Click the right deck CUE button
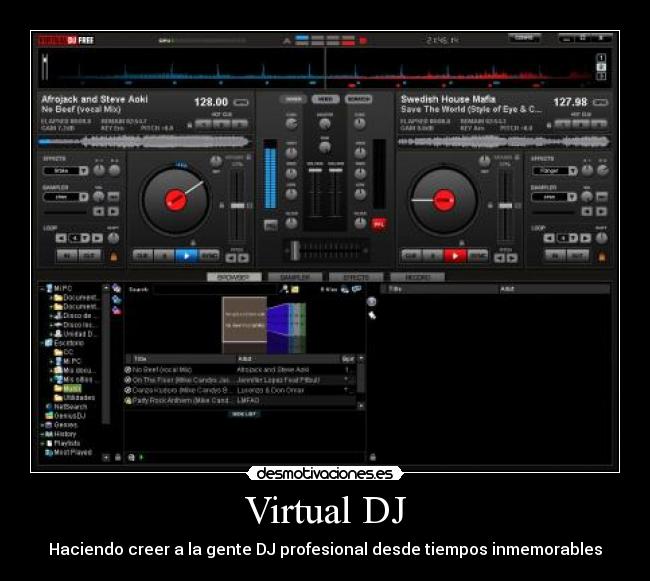Viewport: 650px width, 581px height. point(411,256)
